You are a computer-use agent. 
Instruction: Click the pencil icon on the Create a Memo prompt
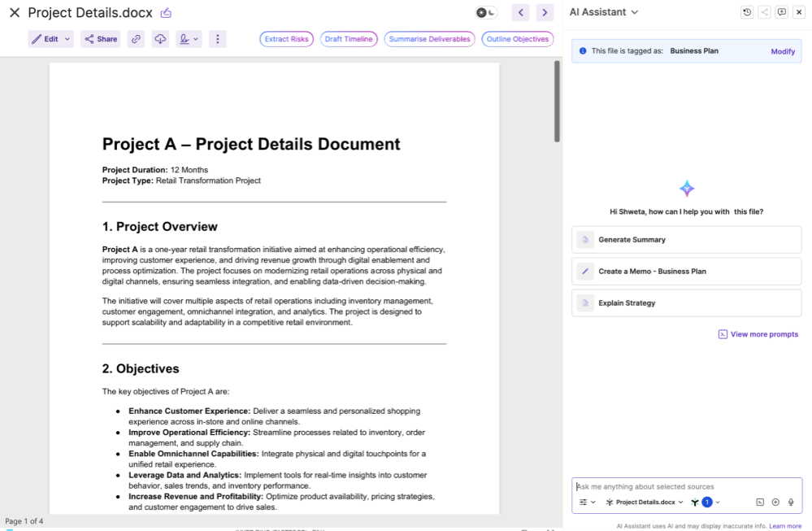(585, 272)
